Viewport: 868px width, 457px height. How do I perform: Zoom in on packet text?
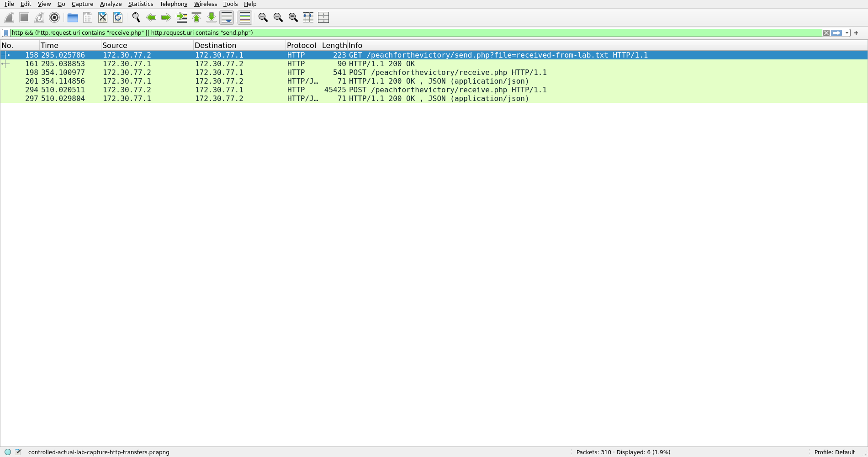(263, 18)
